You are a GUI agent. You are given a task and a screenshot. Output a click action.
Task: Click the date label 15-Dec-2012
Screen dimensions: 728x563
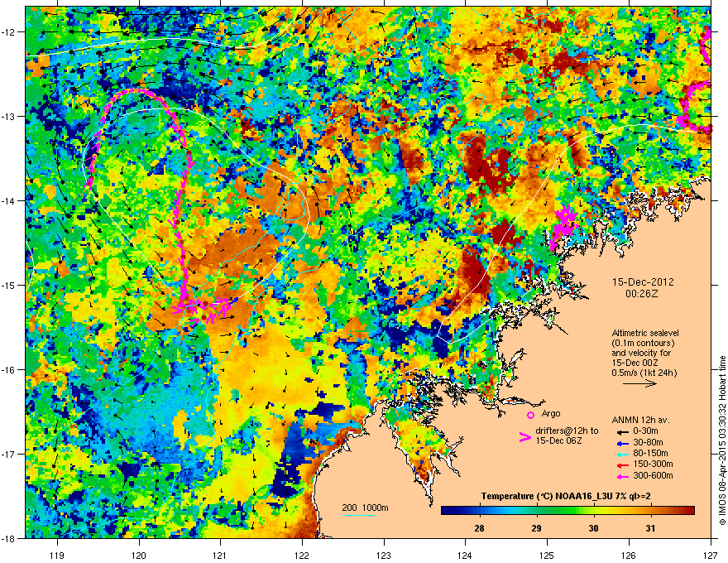click(x=643, y=282)
